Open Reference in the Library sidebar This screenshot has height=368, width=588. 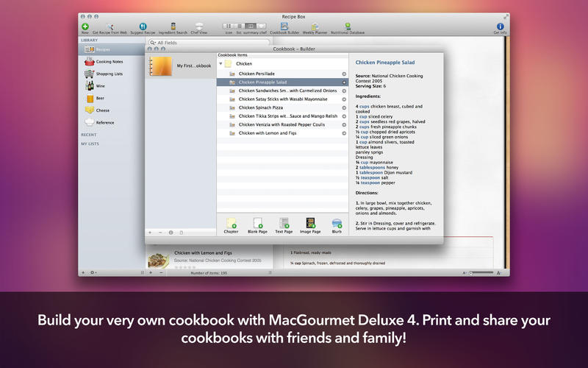[x=112, y=123]
